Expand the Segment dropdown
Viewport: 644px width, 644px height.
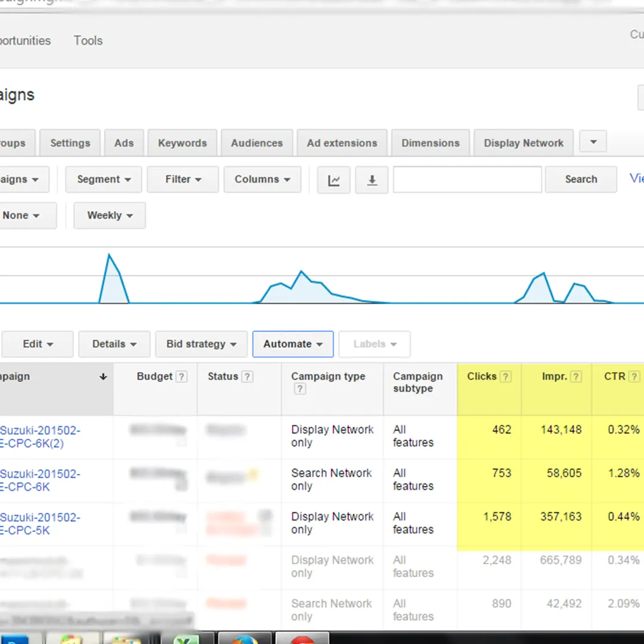tap(103, 179)
